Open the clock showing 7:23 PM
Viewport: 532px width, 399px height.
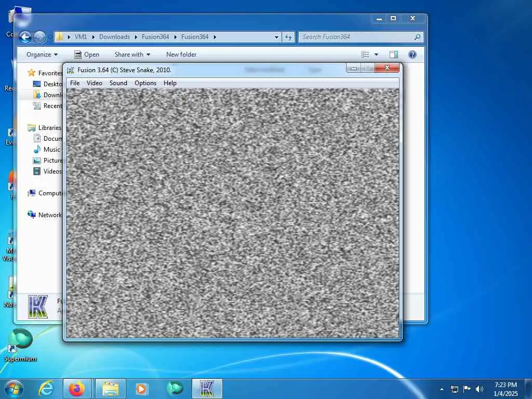point(506,389)
